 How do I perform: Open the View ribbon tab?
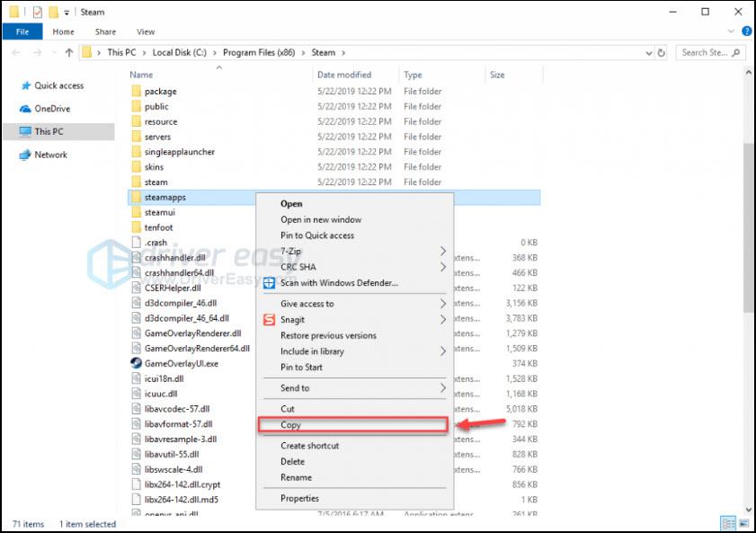(x=146, y=31)
